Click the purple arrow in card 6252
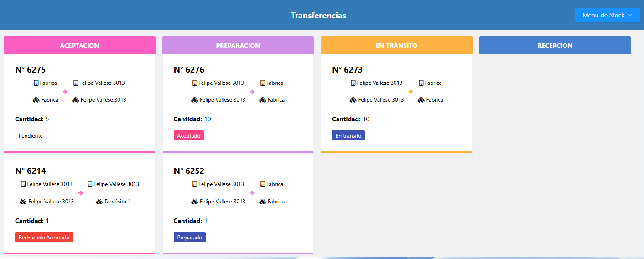Screen dimensions: 644x259 pyautogui.click(x=253, y=193)
